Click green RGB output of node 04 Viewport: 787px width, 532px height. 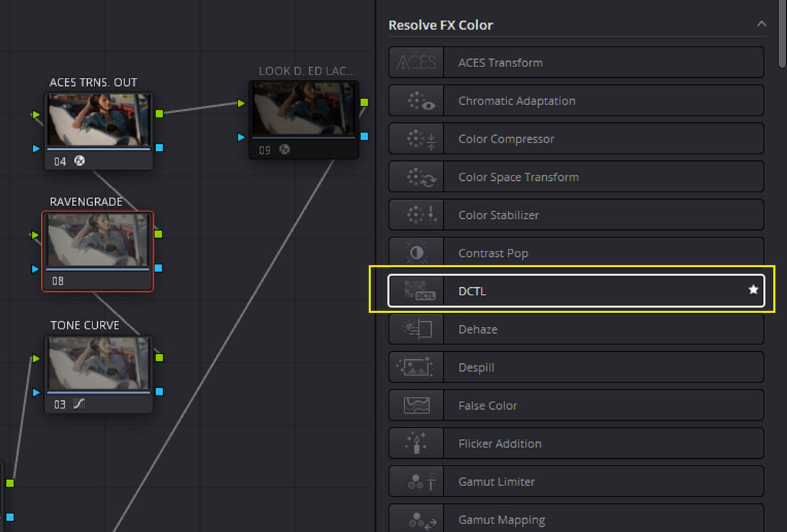tap(159, 114)
